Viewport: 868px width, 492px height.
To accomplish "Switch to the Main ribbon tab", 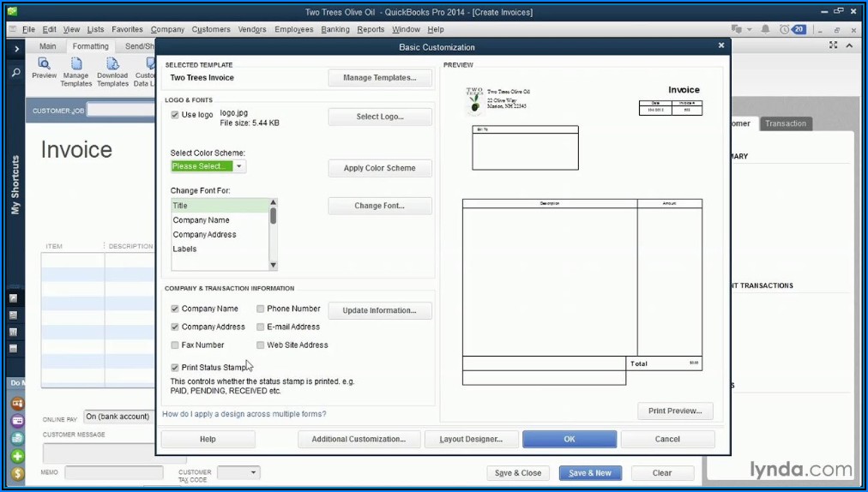I will coord(48,46).
